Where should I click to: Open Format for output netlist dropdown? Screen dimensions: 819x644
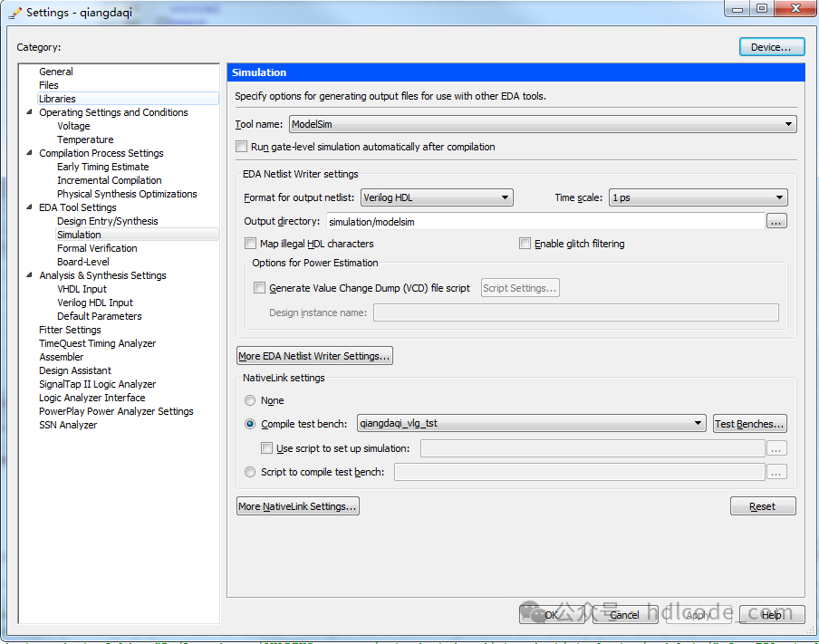coord(437,197)
